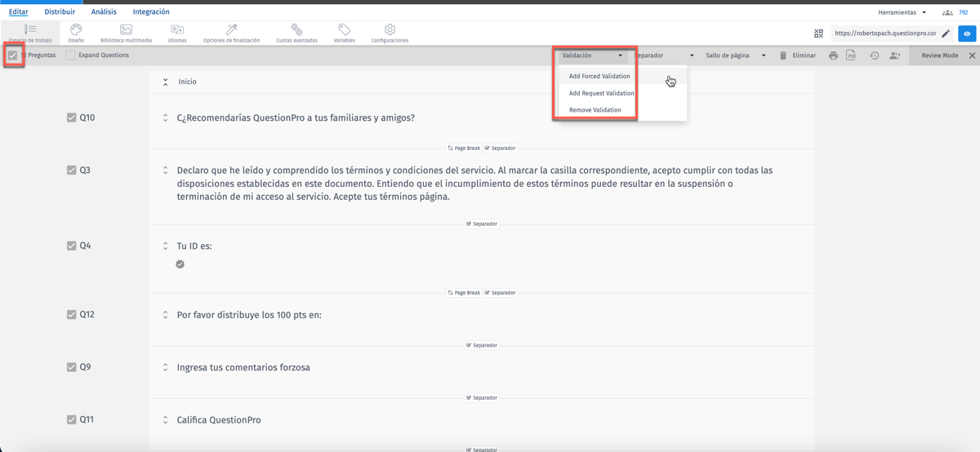Click the verified badge icon under Q4
980x452 pixels.
pyautogui.click(x=180, y=264)
